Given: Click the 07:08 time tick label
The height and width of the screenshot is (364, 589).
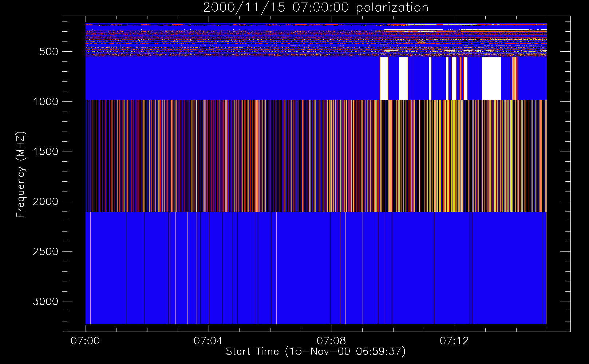Looking at the screenshot, I should pos(331,341).
